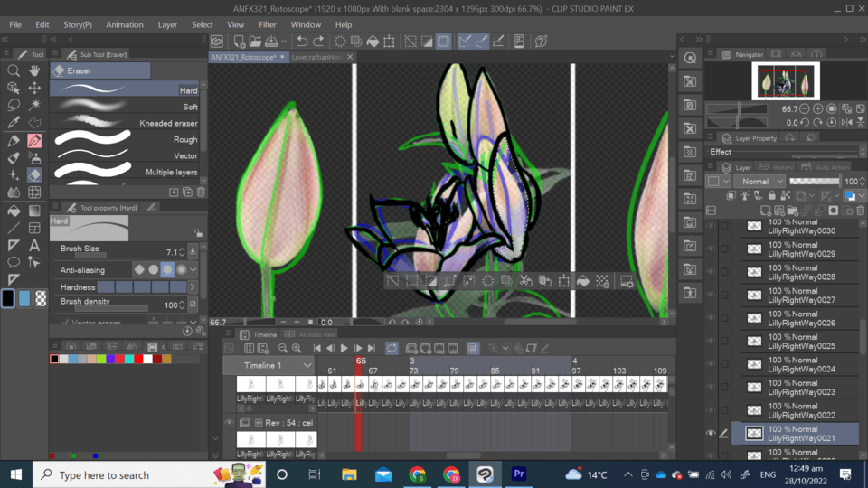868x488 pixels.
Task: Open Timeline 1 dropdown
Action: click(x=270, y=365)
